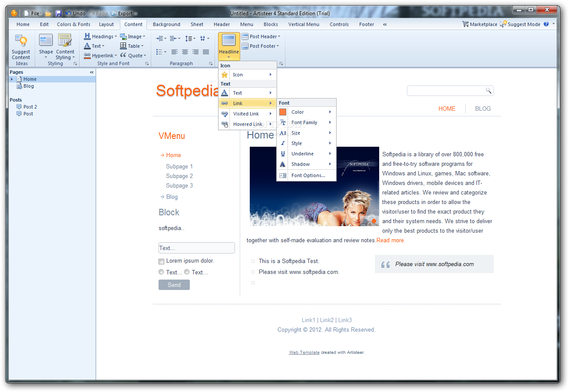569x392 pixels.
Task: Select the first Text radio button
Action: (161, 272)
